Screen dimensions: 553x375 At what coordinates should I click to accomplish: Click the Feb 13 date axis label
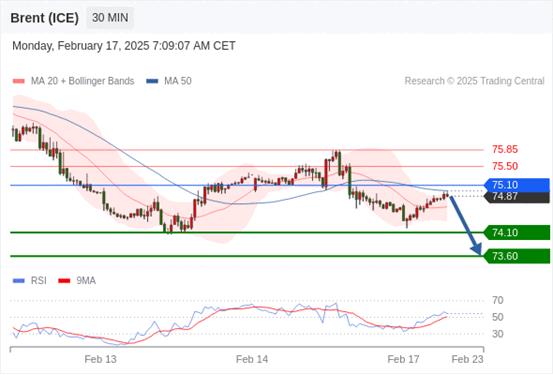101,359
